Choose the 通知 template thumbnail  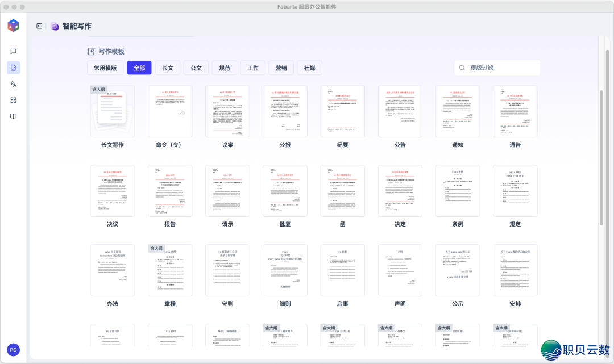[x=458, y=111]
